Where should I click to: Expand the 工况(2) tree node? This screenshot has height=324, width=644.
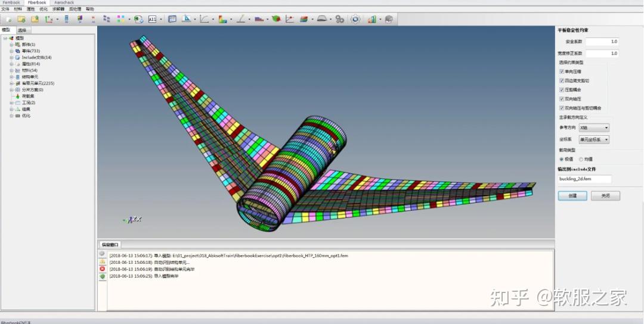(x=11, y=102)
